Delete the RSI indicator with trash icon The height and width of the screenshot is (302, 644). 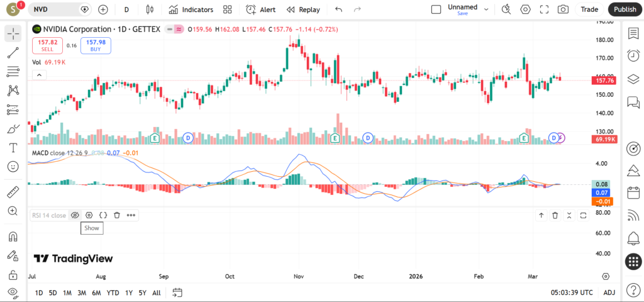(x=117, y=215)
